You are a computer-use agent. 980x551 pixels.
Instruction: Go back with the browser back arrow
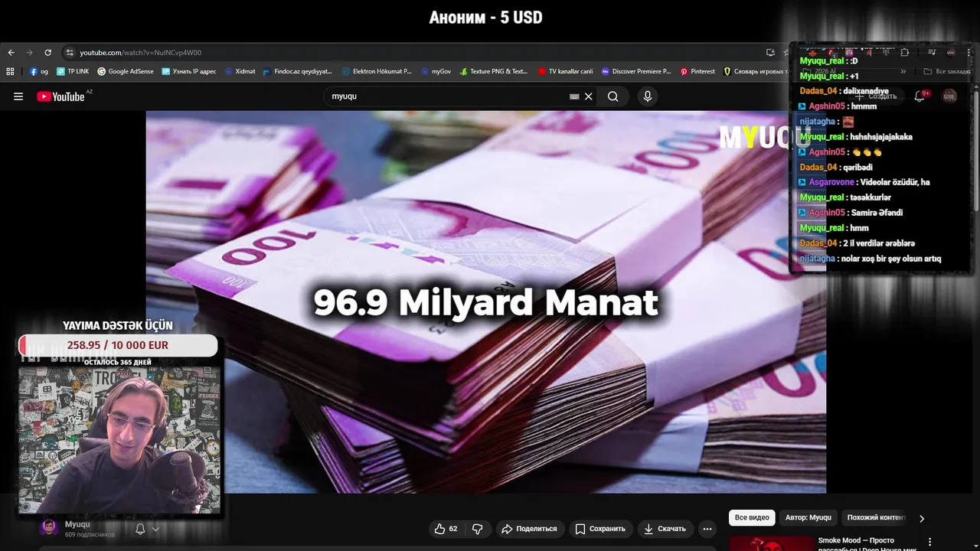(11, 53)
